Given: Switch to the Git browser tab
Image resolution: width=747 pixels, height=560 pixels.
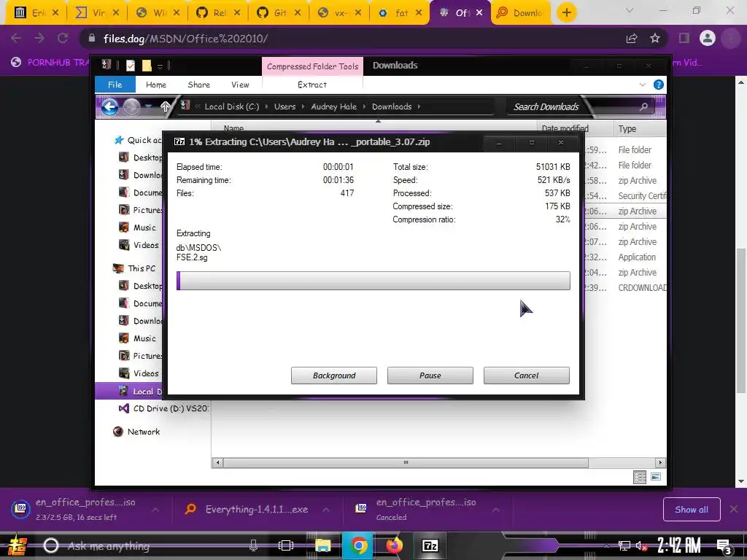Looking at the screenshot, I should (x=278, y=13).
